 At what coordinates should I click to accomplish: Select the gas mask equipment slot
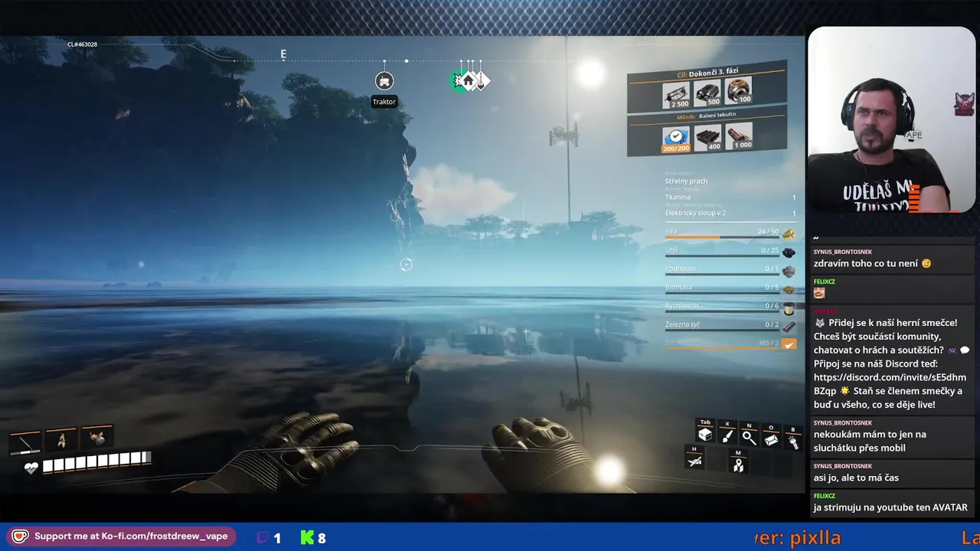click(x=97, y=437)
